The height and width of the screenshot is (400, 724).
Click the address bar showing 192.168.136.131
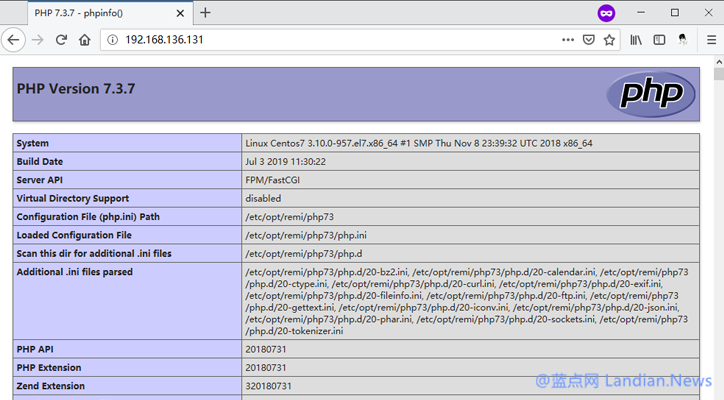330,40
